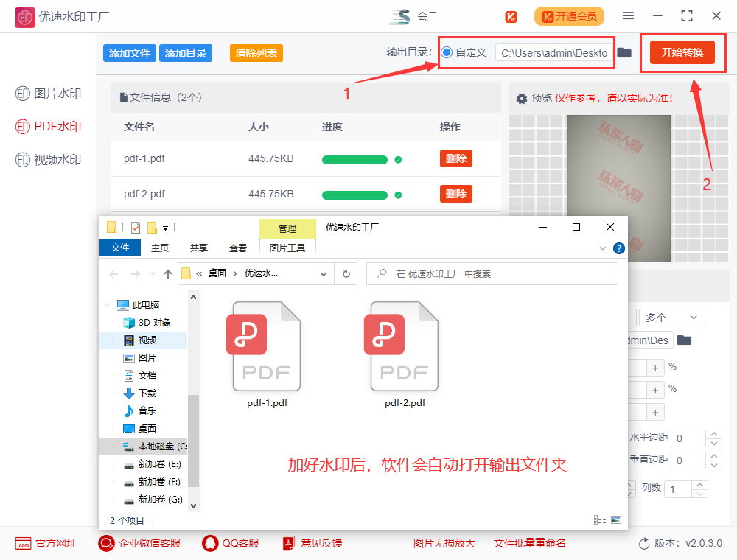Delete pdf-2.pdf from the list
The height and width of the screenshot is (560, 737).
456,194
